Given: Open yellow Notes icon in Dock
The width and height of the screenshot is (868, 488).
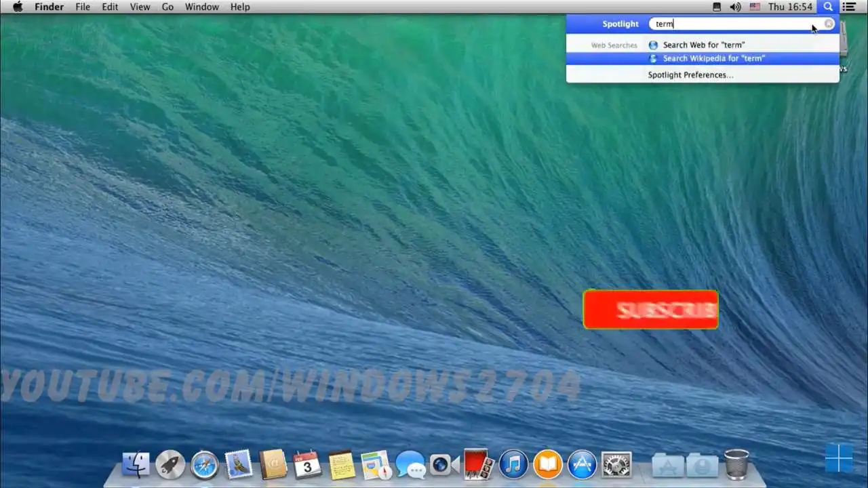Looking at the screenshot, I should [x=342, y=465].
